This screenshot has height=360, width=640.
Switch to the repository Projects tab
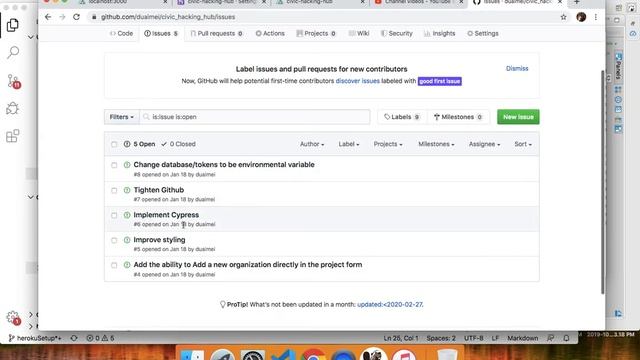click(316, 33)
